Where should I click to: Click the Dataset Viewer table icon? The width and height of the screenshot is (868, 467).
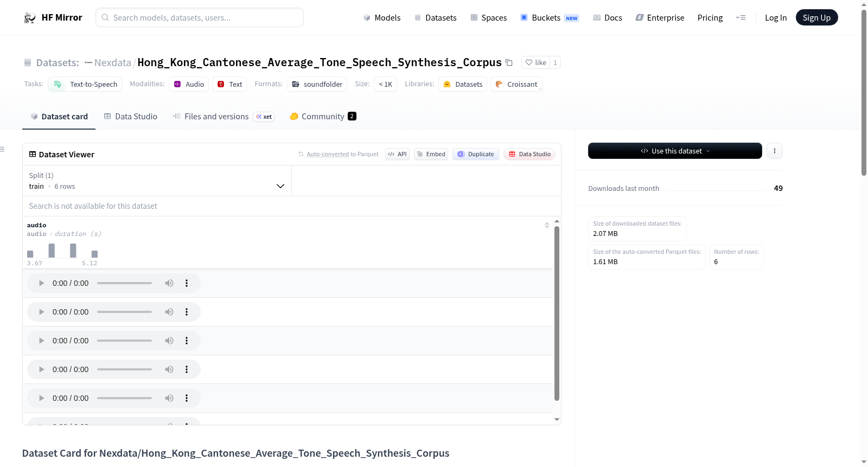[33, 155]
